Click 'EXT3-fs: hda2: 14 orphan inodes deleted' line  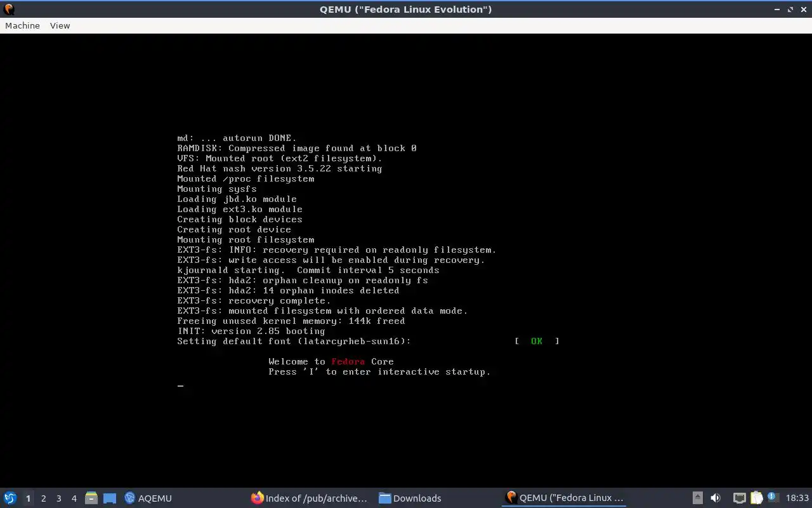(x=288, y=290)
